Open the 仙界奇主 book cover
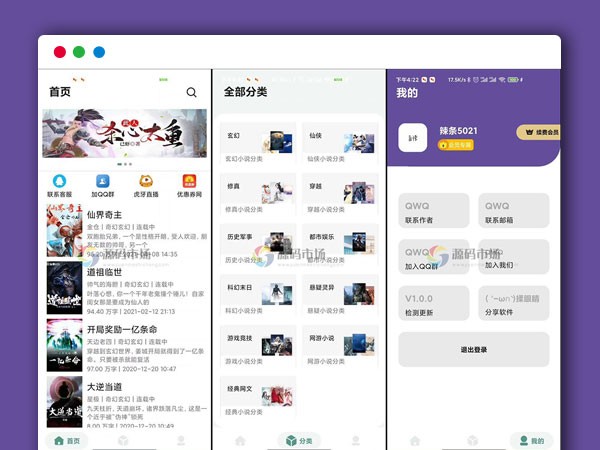Image resolution: width=600 pixels, height=450 pixels. [x=64, y=231]
